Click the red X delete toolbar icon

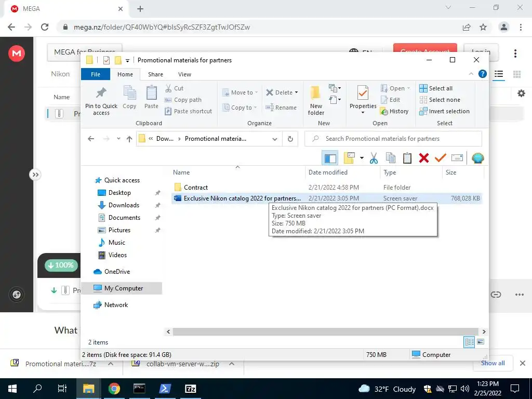point(424,158)
